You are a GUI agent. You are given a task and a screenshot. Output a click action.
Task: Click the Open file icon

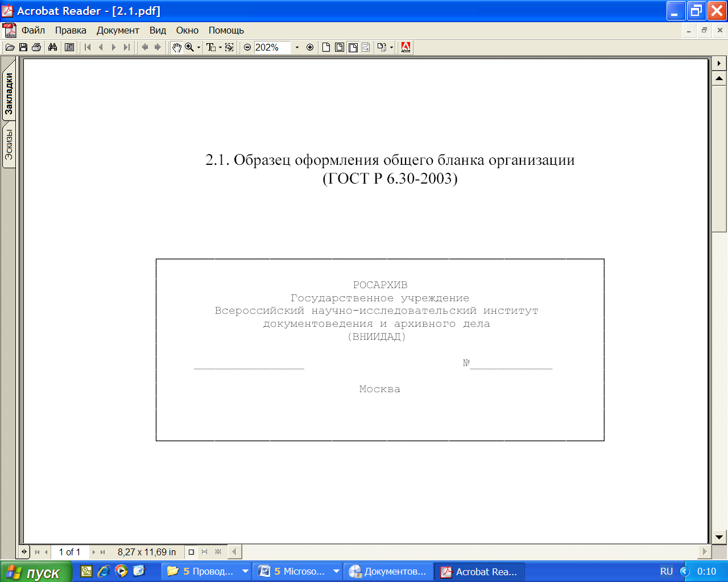pyautogui.click(x=10, y=47)
